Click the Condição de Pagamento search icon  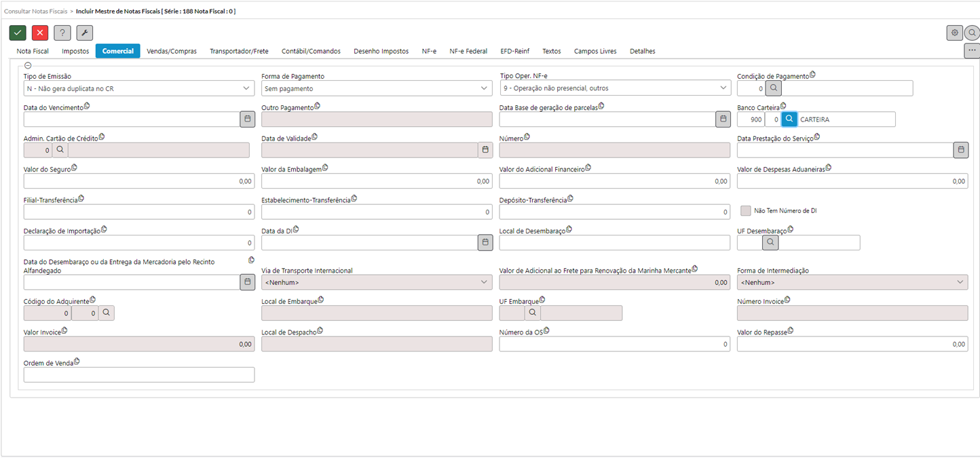pos(774,88)
